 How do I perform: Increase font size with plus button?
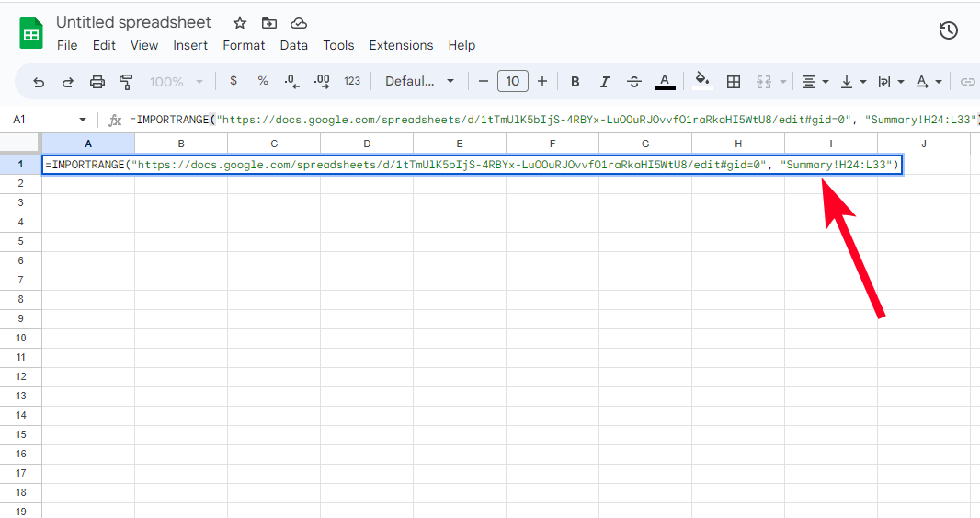(542, 81)
